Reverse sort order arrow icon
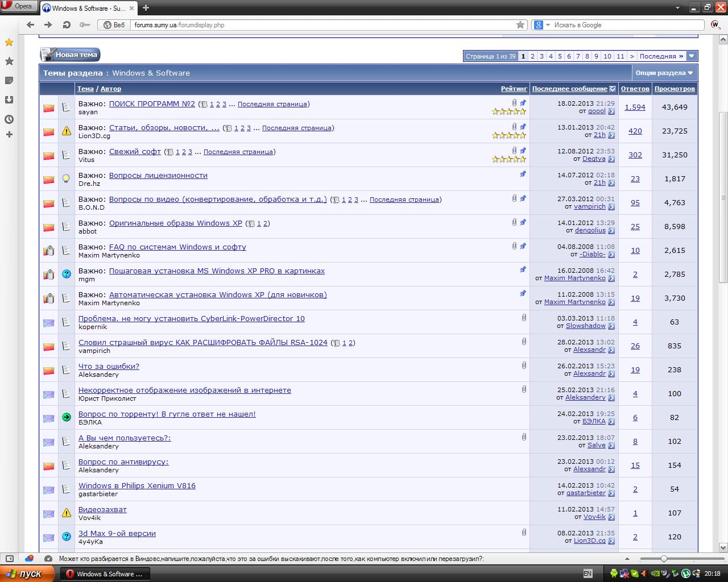This screenshot has width=728, height=582. coord(612,89)
